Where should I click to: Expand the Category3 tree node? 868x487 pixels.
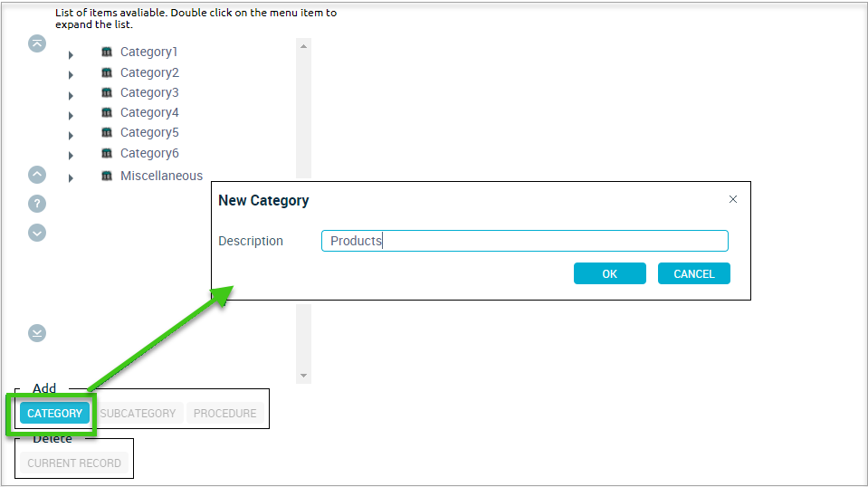tap(71, 96)
